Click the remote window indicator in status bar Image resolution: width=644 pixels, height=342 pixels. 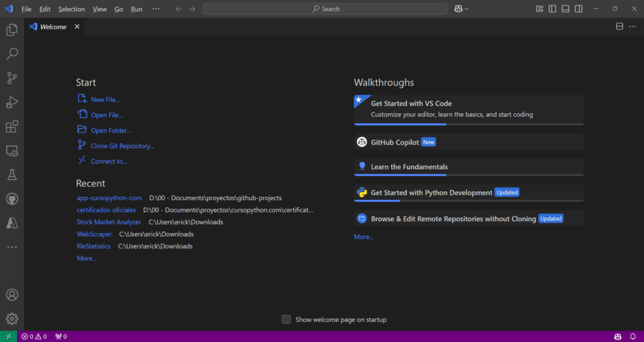8,337
